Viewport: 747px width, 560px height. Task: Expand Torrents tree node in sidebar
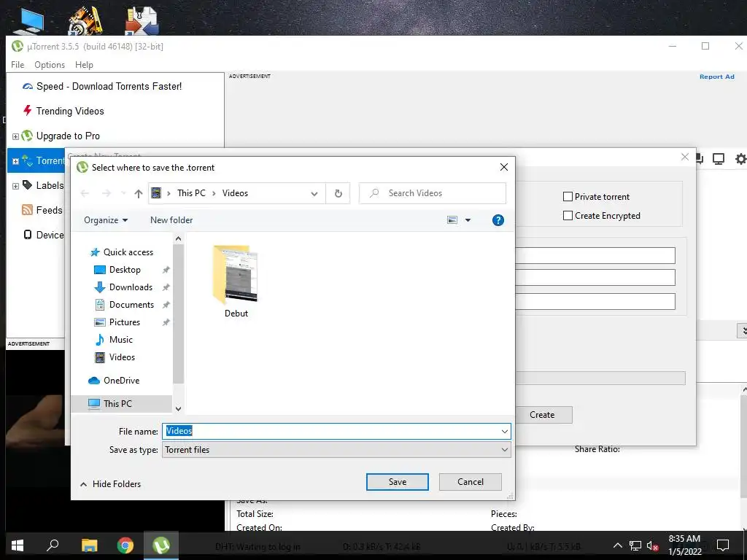click(15, 161)
